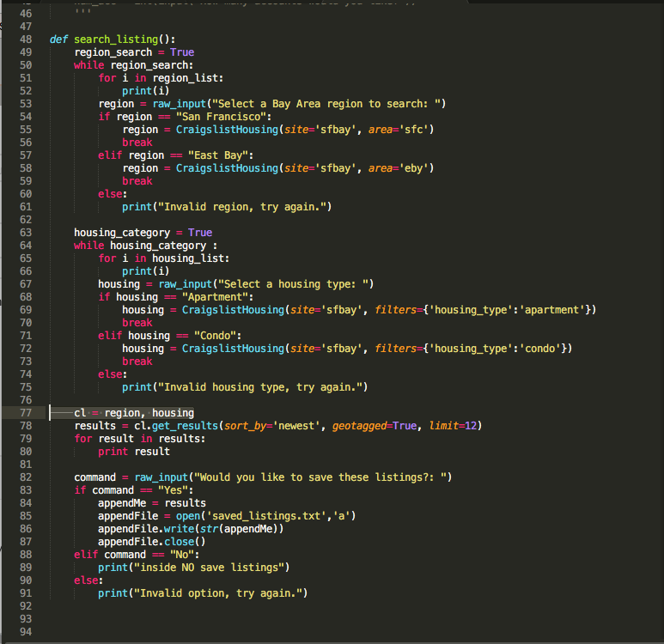Click 'Select a housing type' prompt string

(x=293, y=284)
